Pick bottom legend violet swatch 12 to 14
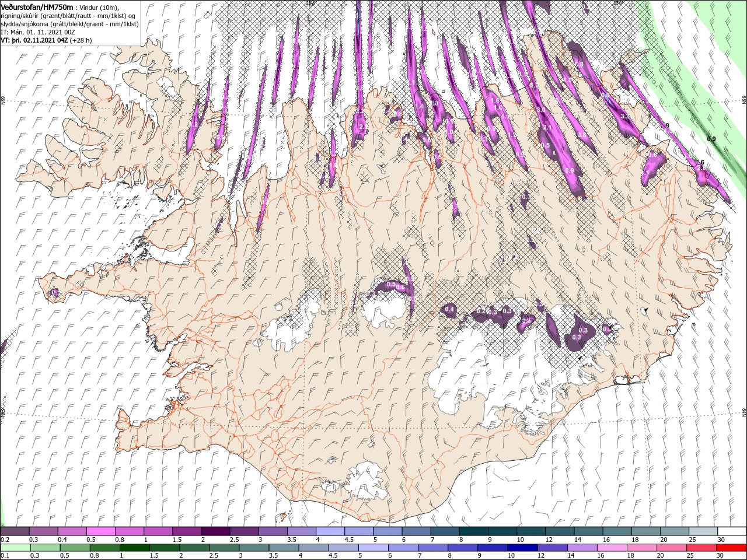The width and height of the screenshot is (747, 560). click(553, 548)
